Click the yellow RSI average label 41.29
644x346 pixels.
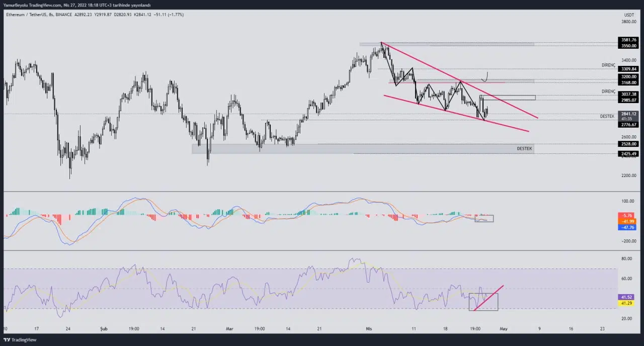pos(626,303)
